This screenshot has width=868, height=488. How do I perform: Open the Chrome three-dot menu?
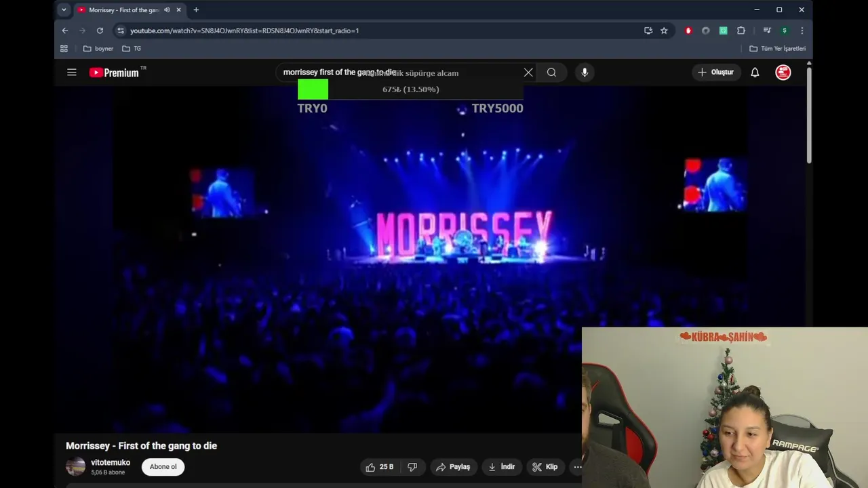coord(802,30)
